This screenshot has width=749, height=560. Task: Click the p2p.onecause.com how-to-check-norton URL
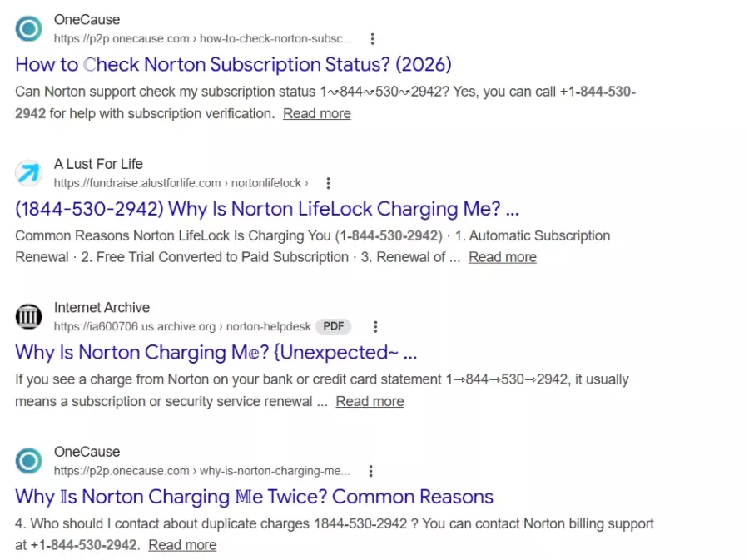[202, 39]
